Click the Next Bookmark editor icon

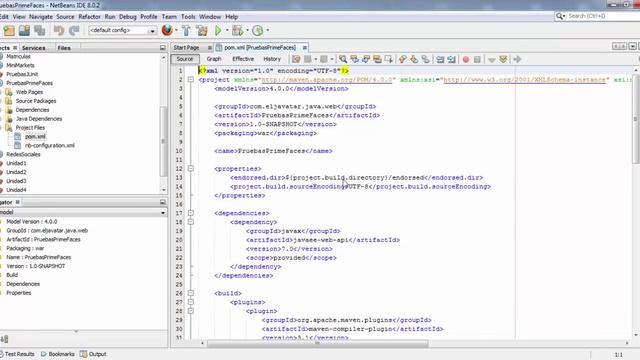tap(414, 60)
